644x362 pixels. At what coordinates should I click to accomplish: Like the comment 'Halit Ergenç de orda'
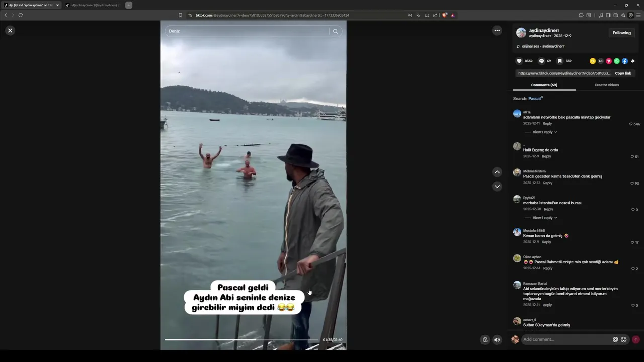pyautogui.click(x=632, y=157)
